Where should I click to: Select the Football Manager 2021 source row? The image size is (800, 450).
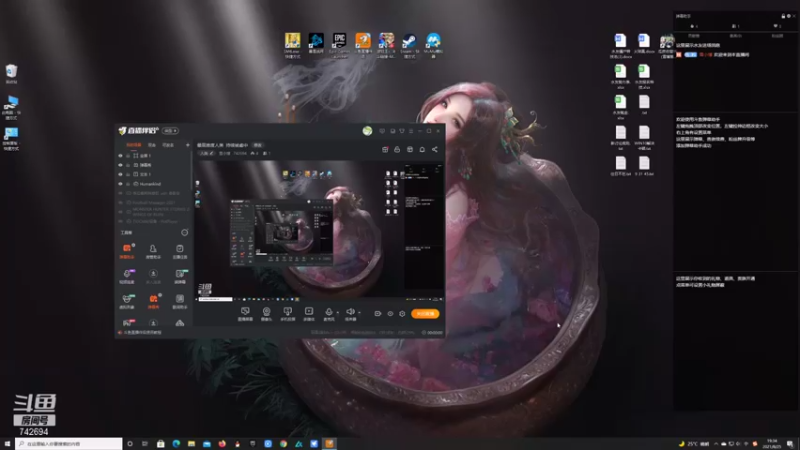coord(155,203)
